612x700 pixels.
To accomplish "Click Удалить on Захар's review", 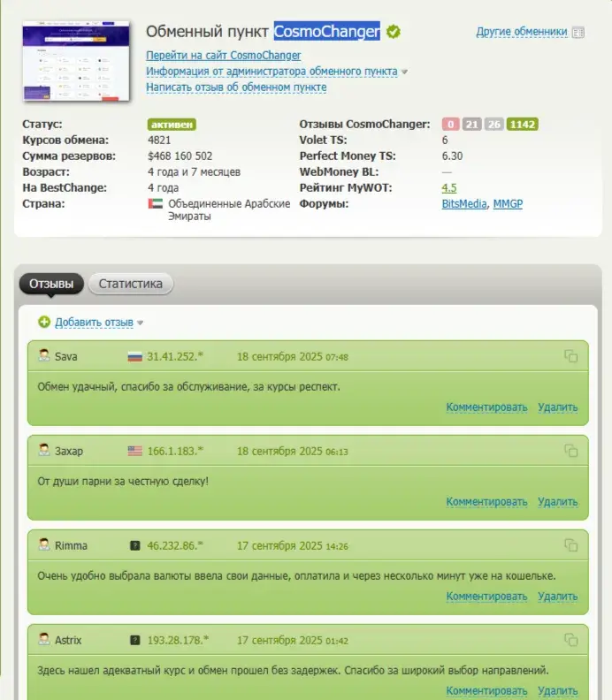I will pos(557,502).
